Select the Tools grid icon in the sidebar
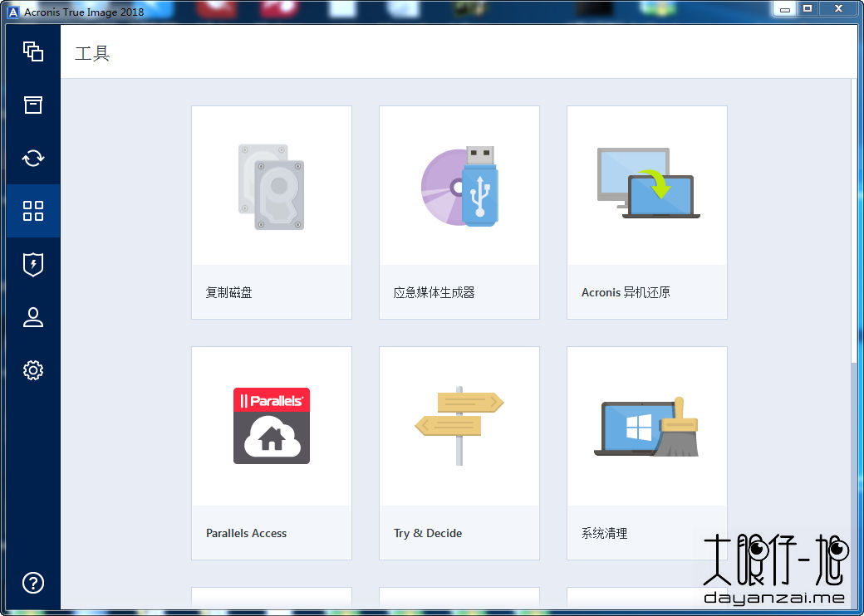 (33, 211)
